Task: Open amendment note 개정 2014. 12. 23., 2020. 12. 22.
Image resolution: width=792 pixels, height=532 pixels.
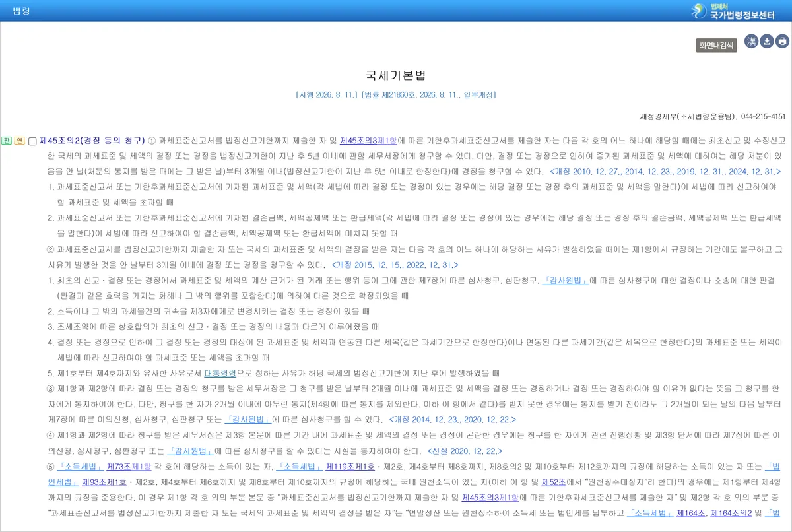Action: coord(453,419)
